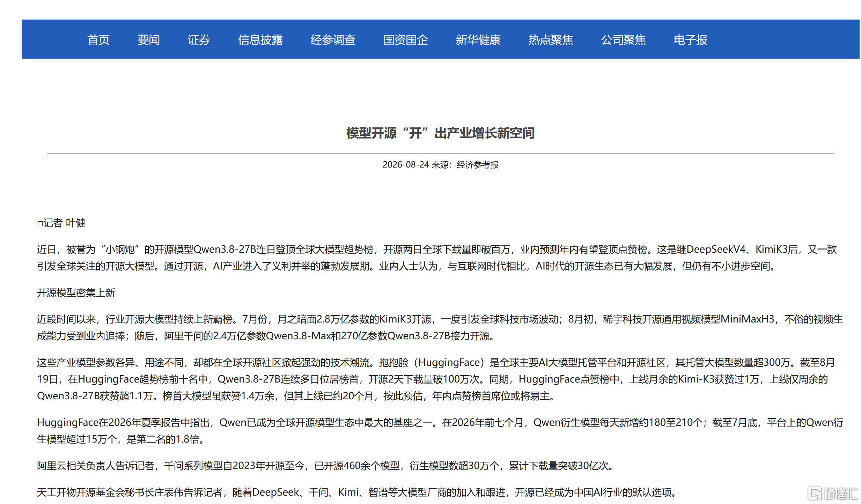Viewport: 861px width, 504px height.
Task: Select 信息披露 in the navigation bar
Action: click(x=260, y=40)
